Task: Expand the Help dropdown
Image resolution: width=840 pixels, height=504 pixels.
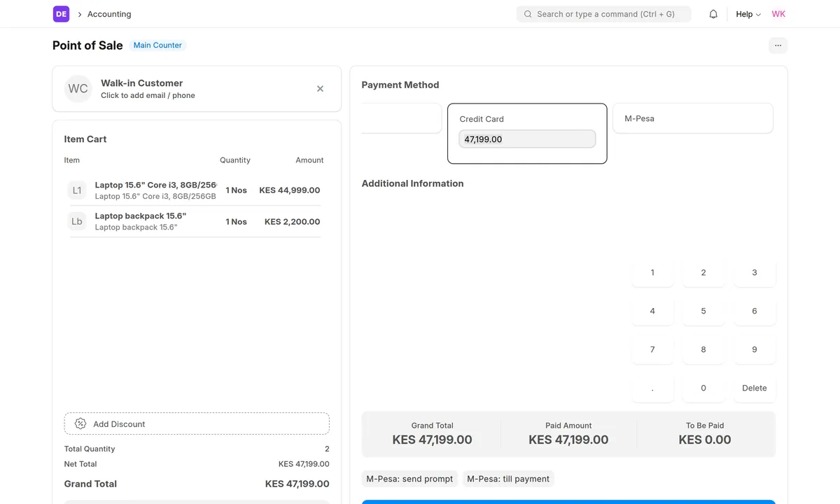Action: (x=748, y=14)
